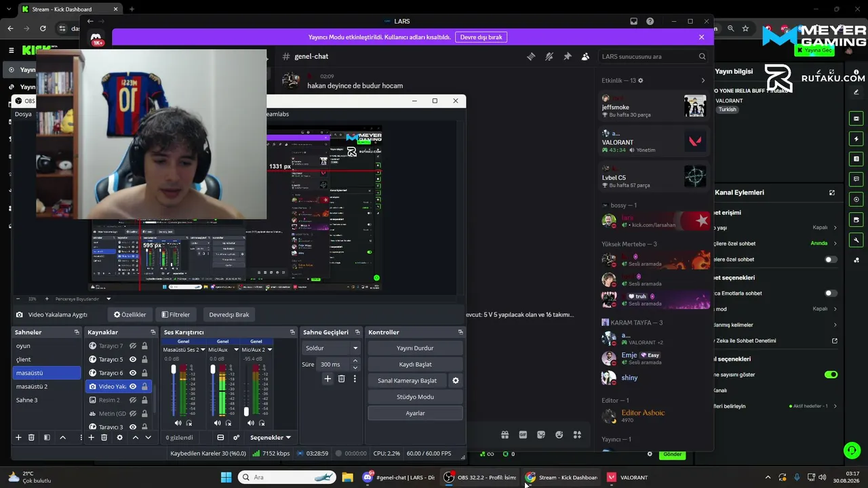Open Masaüstü Ses 2 channel dropdown arrow

[x=203, y=350]
